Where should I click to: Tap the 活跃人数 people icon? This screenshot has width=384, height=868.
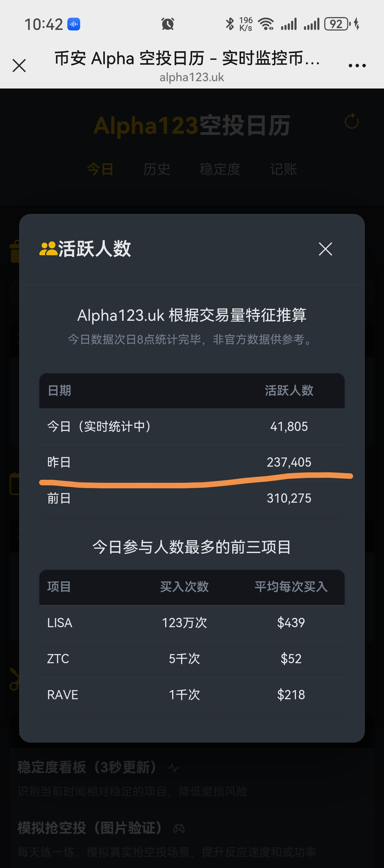coord(48,249)
